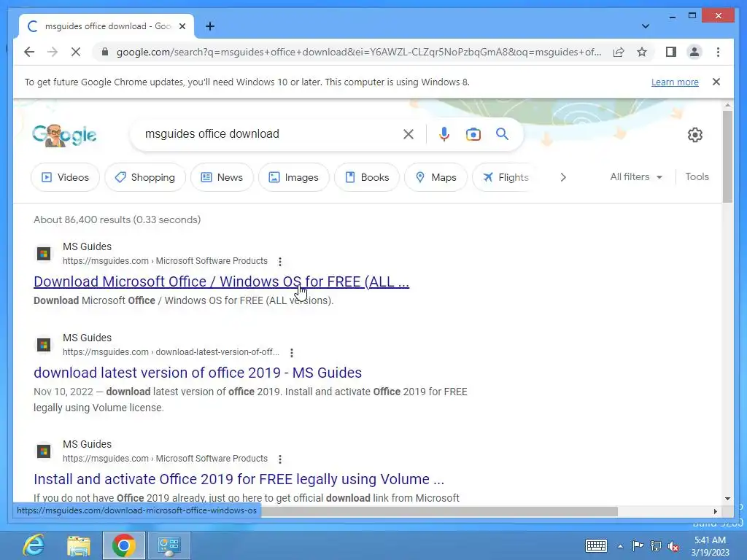The image size is (747, 560).
Task: Open Download Microsoft Office / Windows OS result
Action: [x=222, y=281]
